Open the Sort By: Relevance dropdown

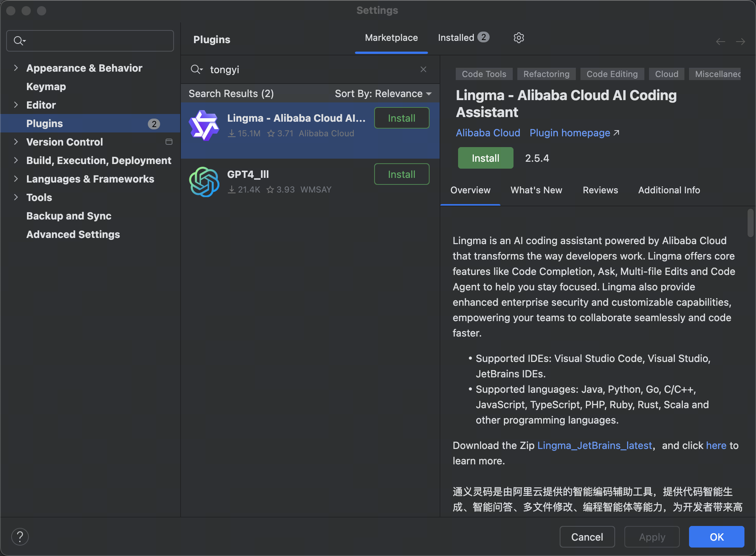(x=383, y=94)
